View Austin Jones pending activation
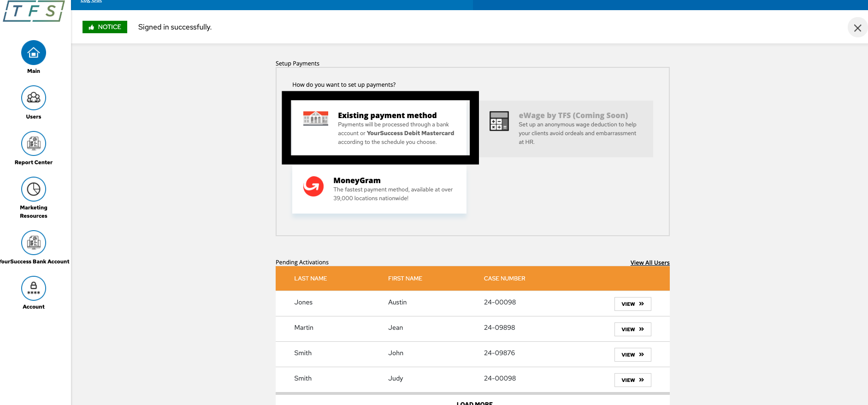Screen dimensions: 868x405 coord(632,304)
